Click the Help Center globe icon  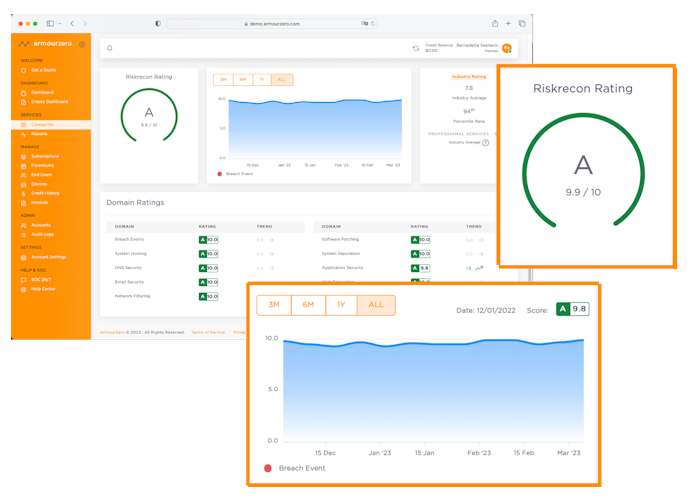click(x=23, y=289)
